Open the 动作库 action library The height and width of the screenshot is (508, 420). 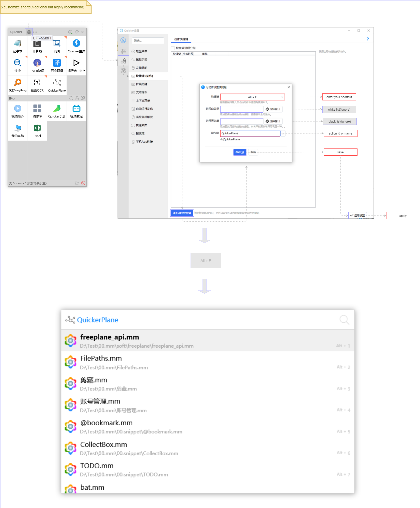[x=37, y=111]
